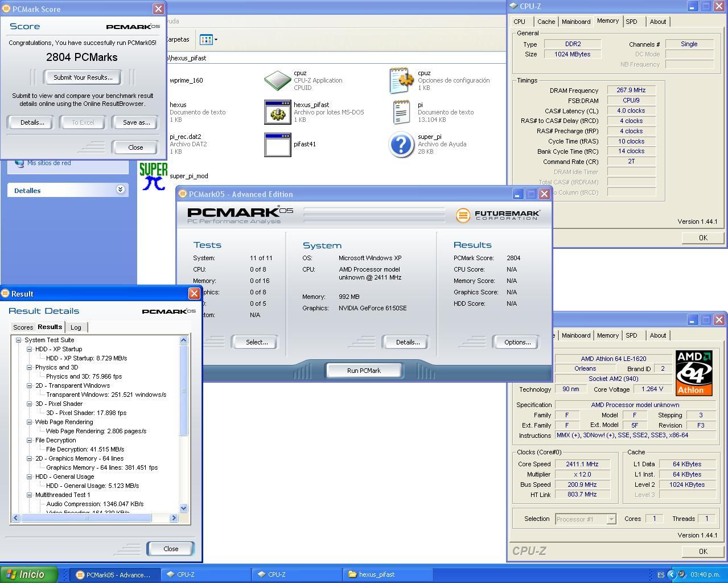Click the Explorer address bar hexus_pifast path
This screenshot has height=583, width=728.
point(336,58)
